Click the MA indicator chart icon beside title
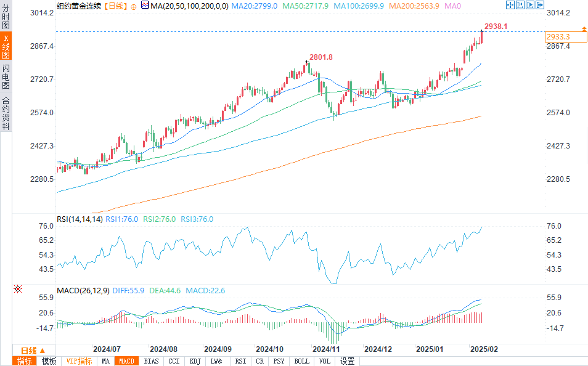Image resolution: width=588 pixels, height=366 pixels. click(x=144, y=6)
